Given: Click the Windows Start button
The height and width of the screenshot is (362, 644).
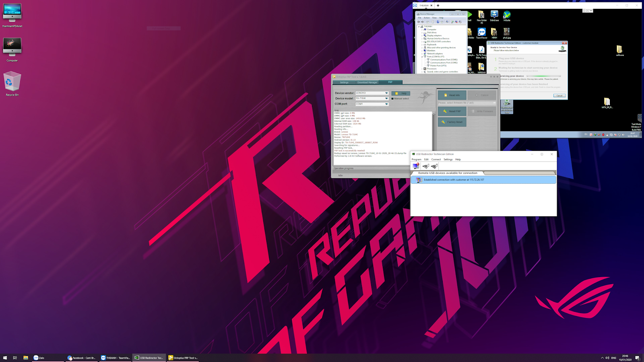Looking at the screenshot, I should [x=5, y=358].
